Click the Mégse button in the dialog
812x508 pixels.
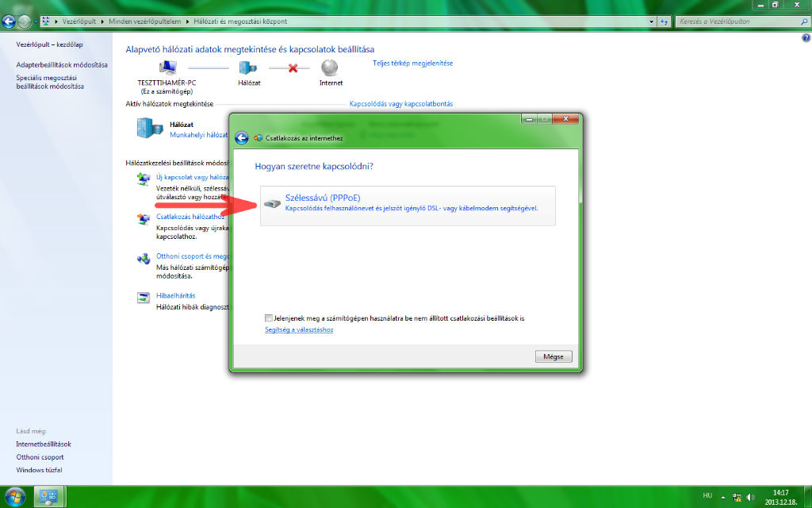tap(553, 356)
